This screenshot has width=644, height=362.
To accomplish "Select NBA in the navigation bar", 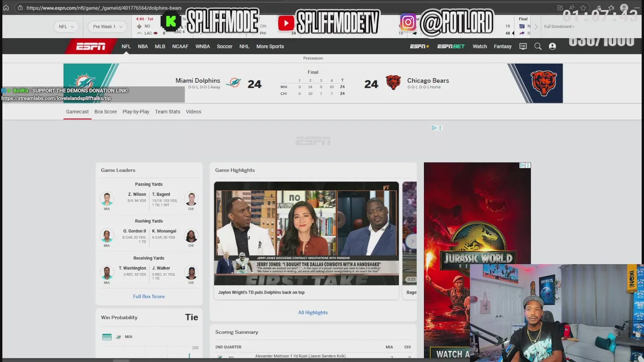I will coord(143,46).
